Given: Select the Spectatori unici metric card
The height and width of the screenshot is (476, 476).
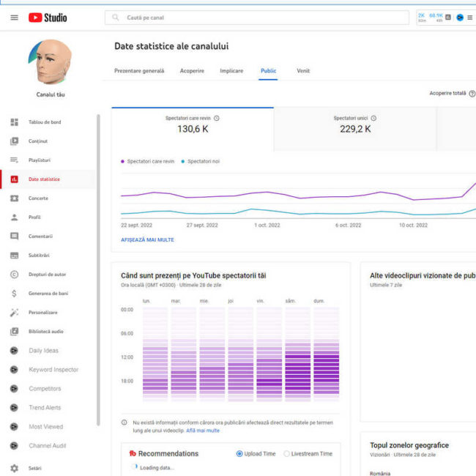Looking at the screenshot, I should [355, 129].
